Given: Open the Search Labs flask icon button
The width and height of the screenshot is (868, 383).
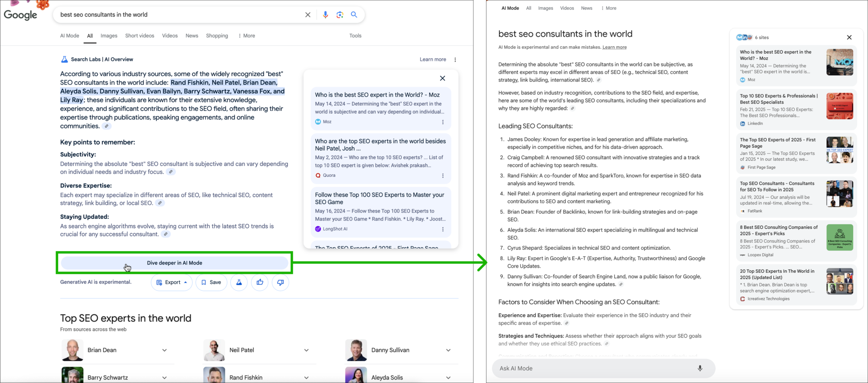Looking at the screenshot, I should click(x=239, y=282).
